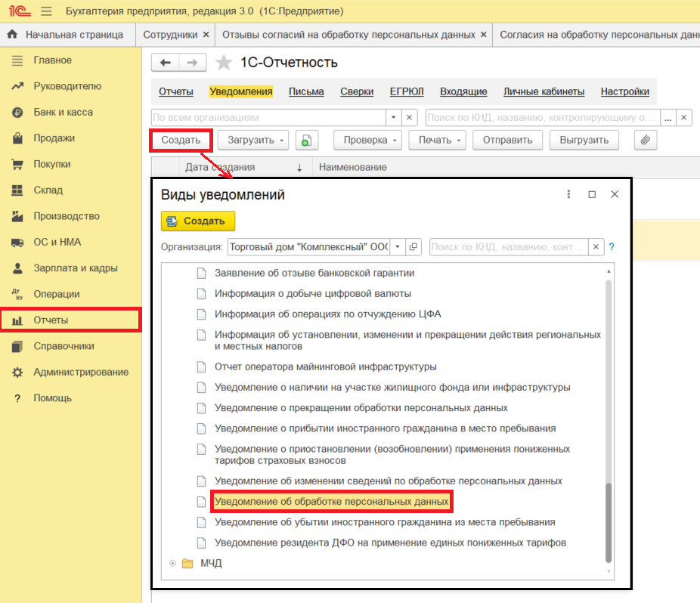Select Уведомление об обработке персональных данных
Image resolution: width=700 pixels, height=603 pixels.
point(331,502)
